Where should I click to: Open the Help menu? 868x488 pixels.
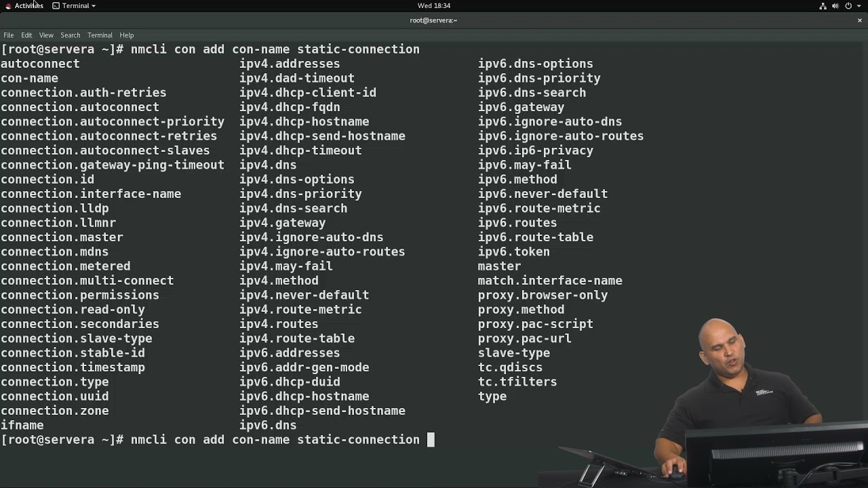127,35
